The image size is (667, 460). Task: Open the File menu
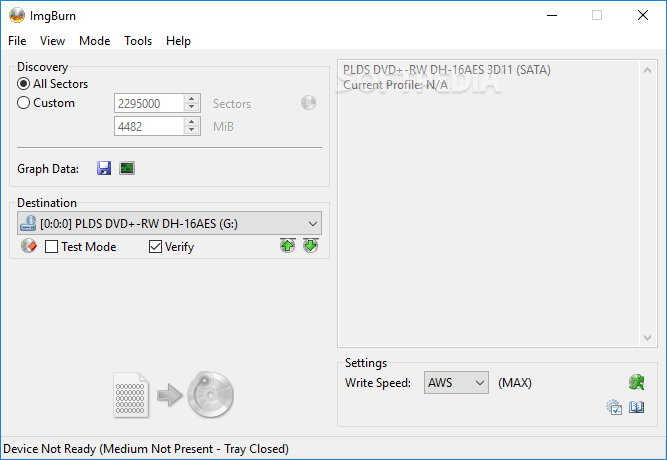pyautogui.click(x=17, y=41)
